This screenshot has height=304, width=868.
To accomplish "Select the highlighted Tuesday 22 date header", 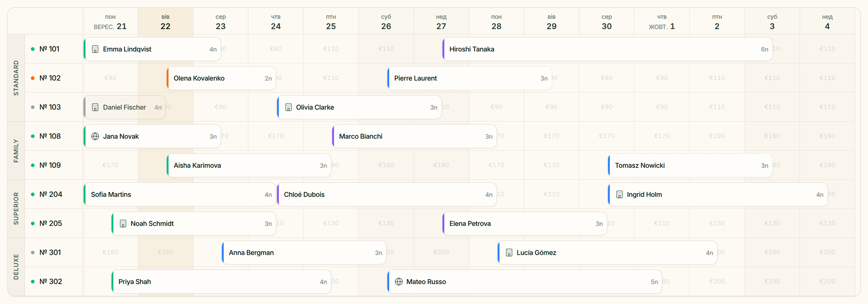I will click(165, 22).
